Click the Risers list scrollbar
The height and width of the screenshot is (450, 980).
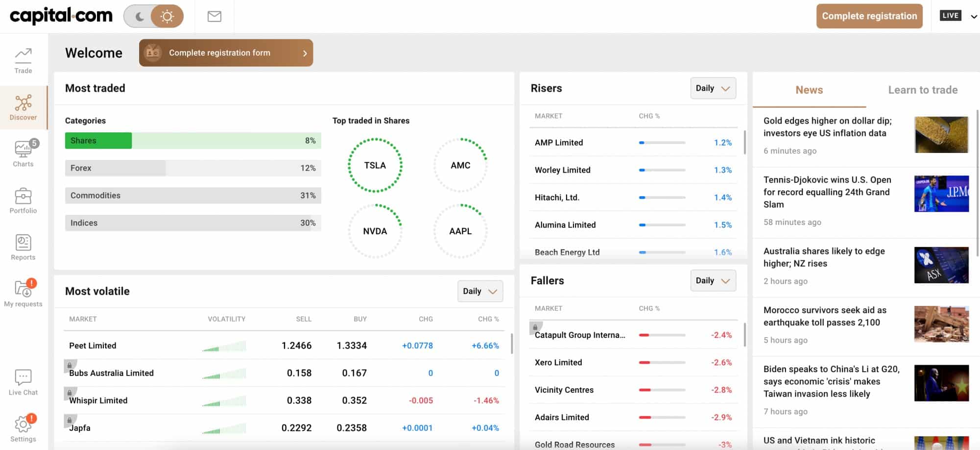[x=745, y=142]
